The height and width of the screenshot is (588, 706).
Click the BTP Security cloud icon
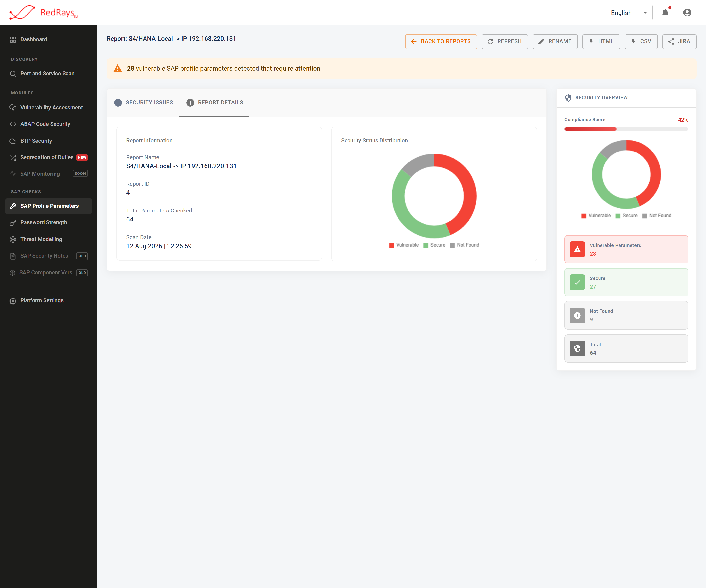(x=13, y=141)
